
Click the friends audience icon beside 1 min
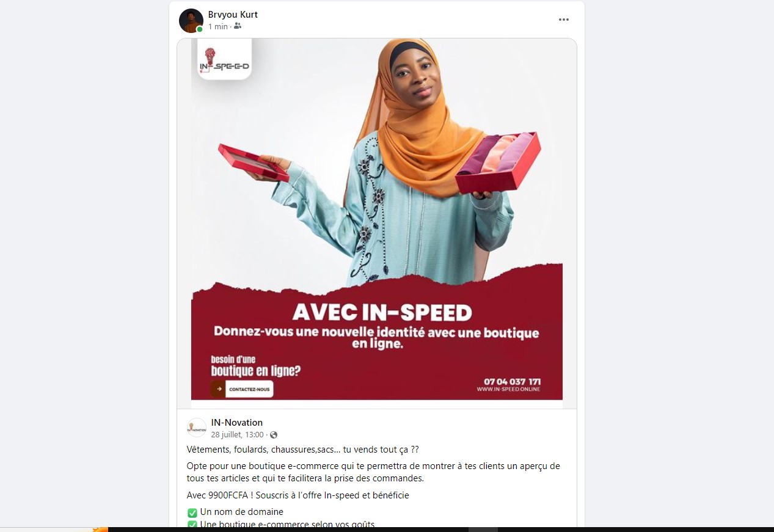[x=238, y=26]
